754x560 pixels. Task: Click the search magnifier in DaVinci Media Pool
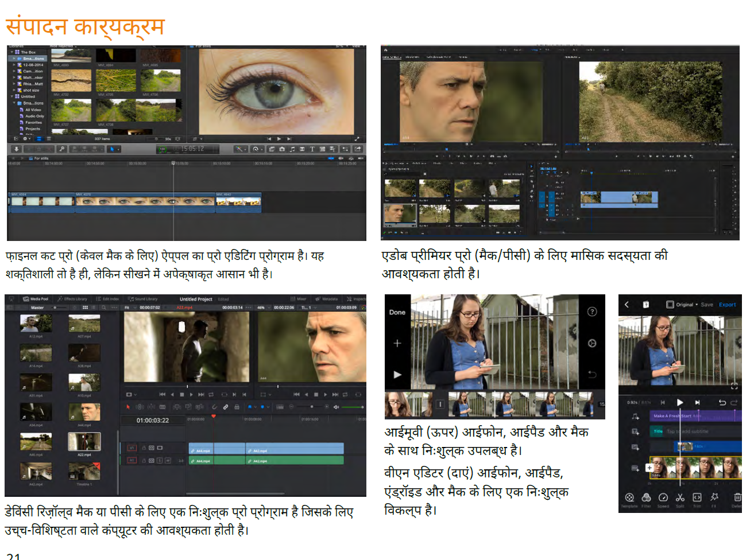pos(103,308)
